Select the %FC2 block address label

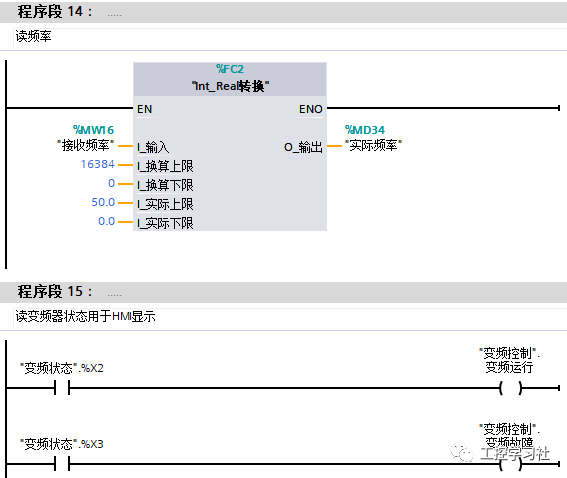tap(230, 69)
